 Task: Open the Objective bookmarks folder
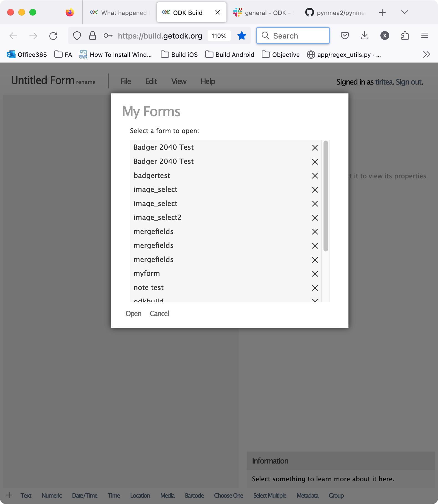[281, 54]
